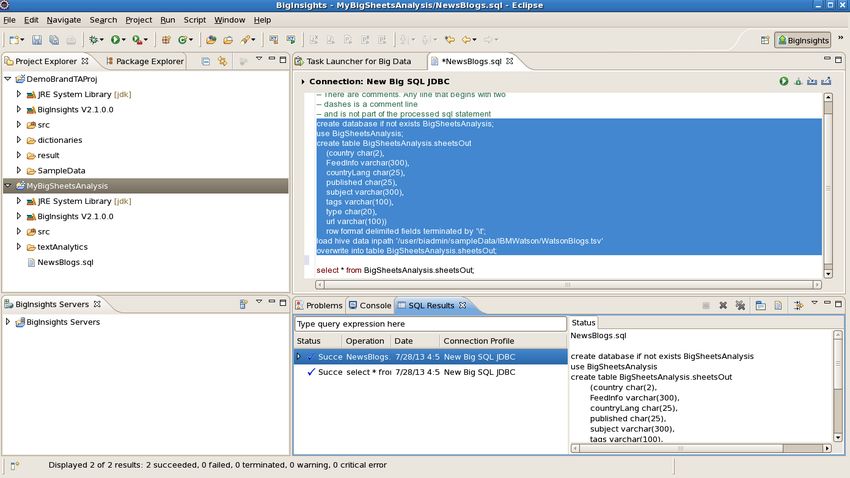Click the BigInsights perspective button

coord(803,40)
